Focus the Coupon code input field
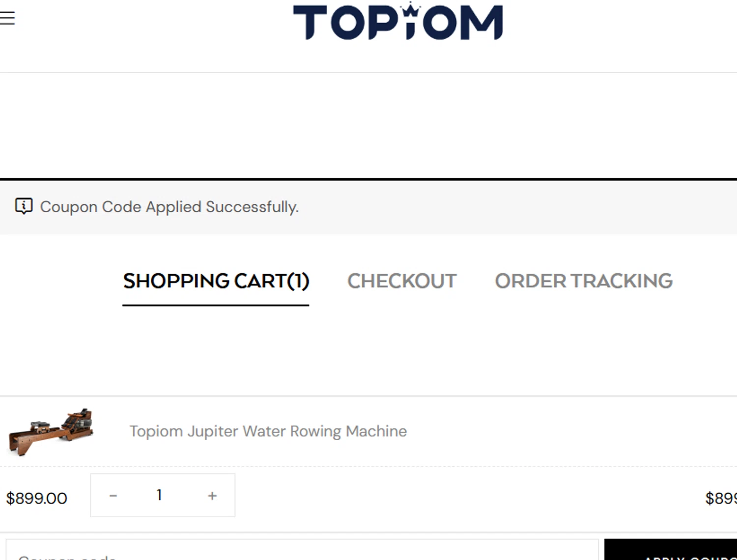The height and width of the screenshot is (560, 737). point(302,553)
